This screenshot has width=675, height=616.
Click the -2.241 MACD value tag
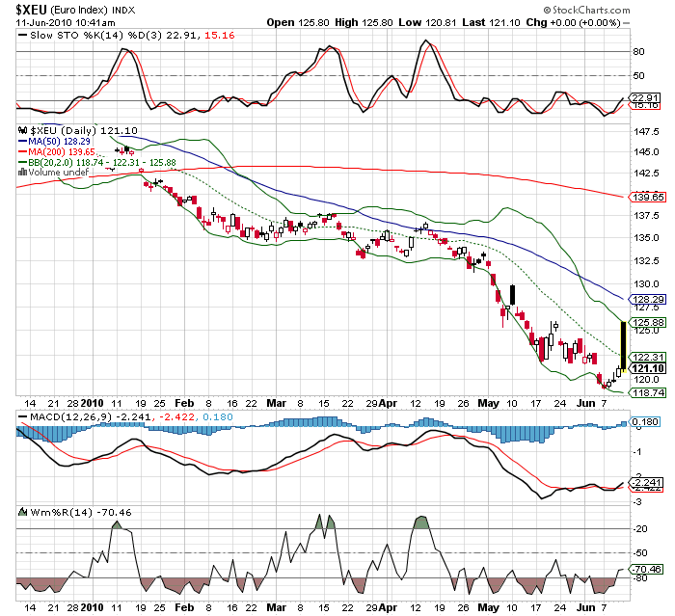click(x=646, y=482)
